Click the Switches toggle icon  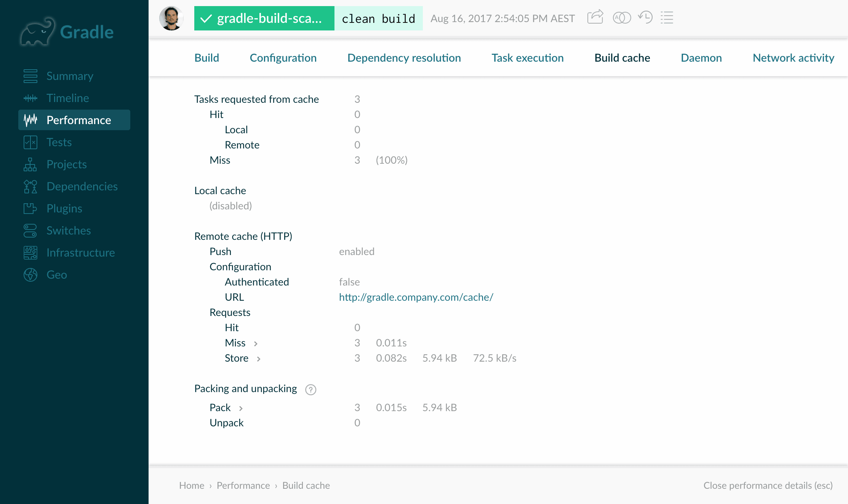pos(30,231)
